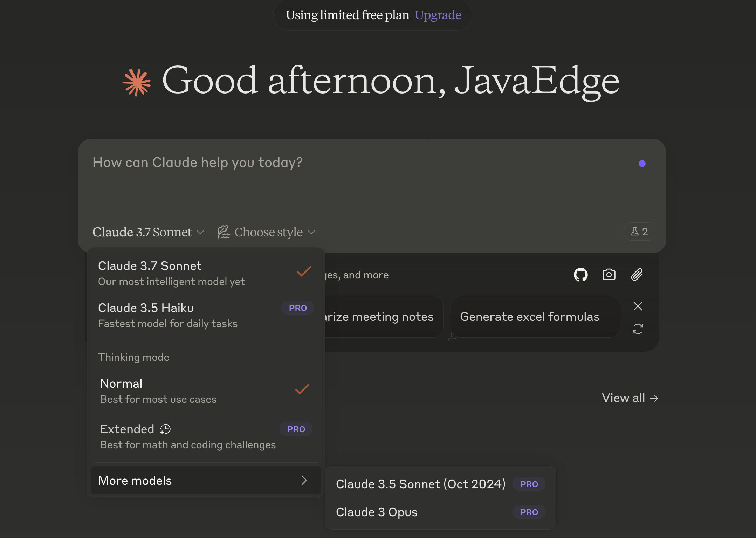
Task: Click the refresh suggestions icon
Action: pos(638,329)
